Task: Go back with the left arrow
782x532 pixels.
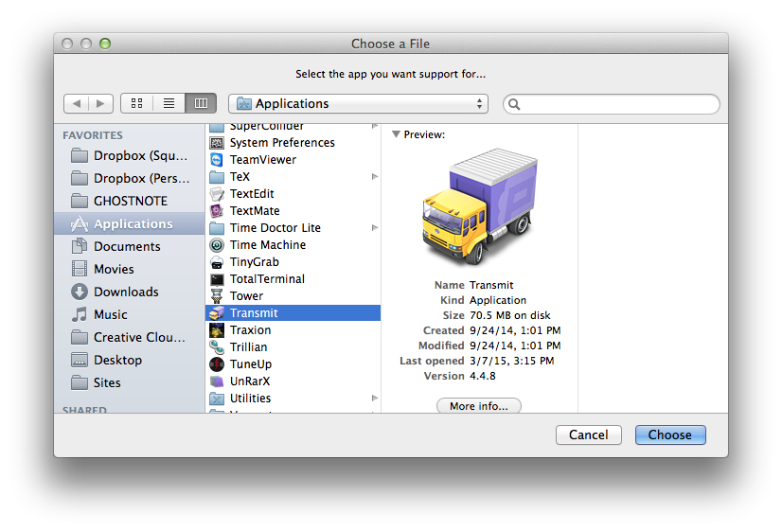Action: click(x=77, y=104)
